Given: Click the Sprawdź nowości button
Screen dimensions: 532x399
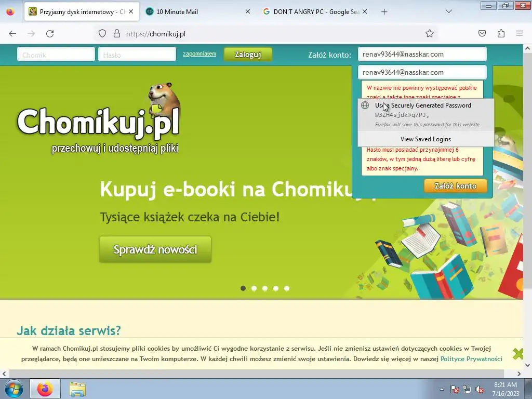Looking at the screenshot, I should [x=155, y=249].
